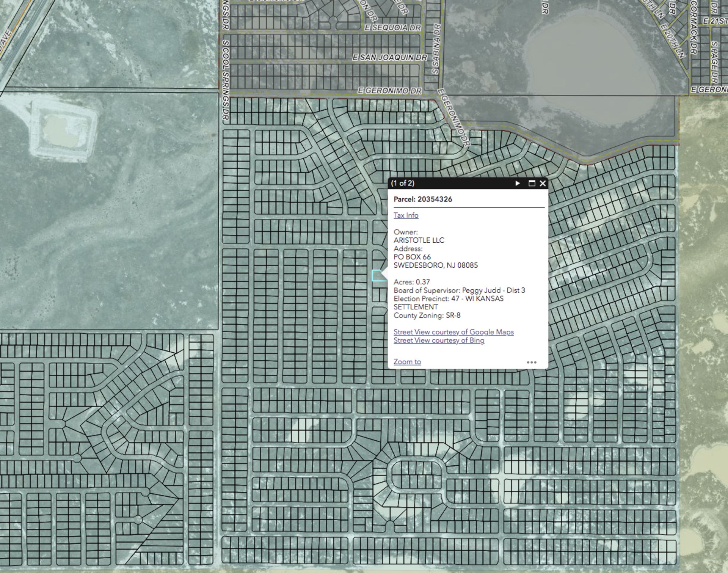Click Board of Supervisor Peggy Judd text
Screen dimensions: 728x573
(459, 290)
